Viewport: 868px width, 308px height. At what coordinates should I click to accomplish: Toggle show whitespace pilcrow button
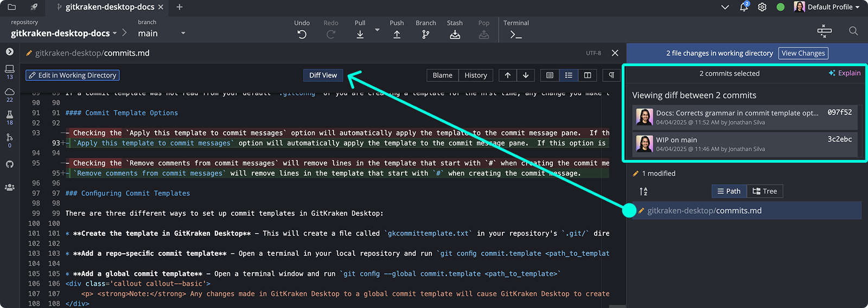click(x=611, y=75)
